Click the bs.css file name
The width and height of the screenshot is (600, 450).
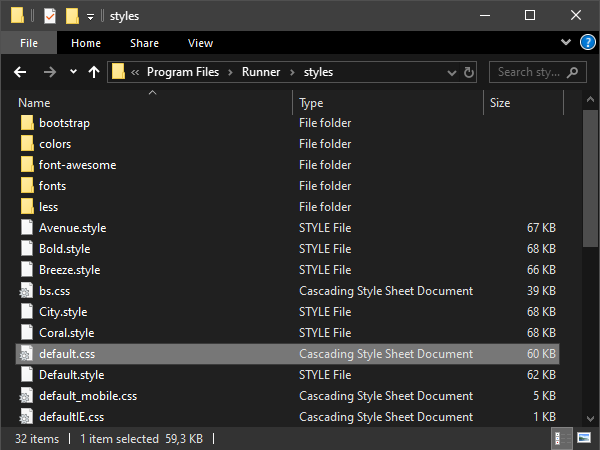(54, 291)
